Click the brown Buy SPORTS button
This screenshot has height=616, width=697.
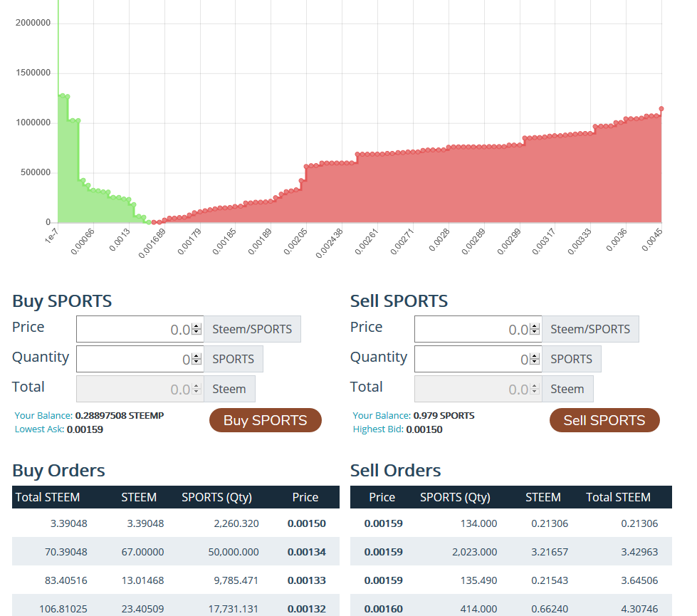(265, 420)
